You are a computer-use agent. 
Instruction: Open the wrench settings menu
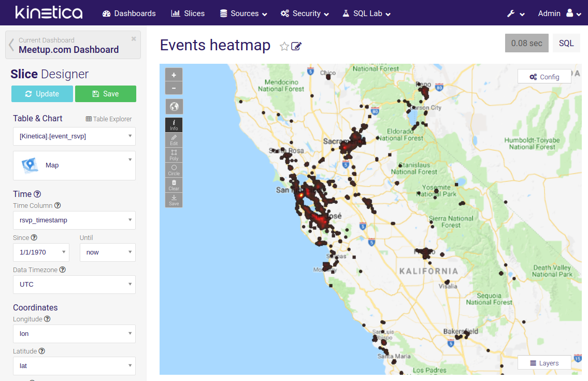point(515,13)
